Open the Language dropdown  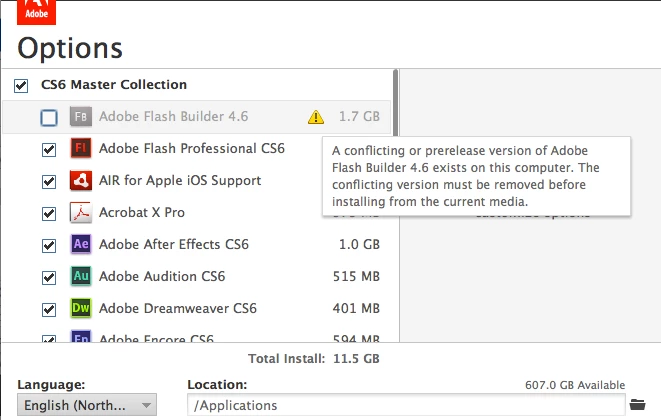tap(88, 405)
